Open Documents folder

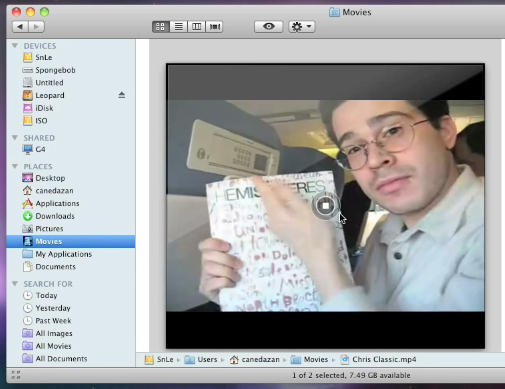coord(71,267)
